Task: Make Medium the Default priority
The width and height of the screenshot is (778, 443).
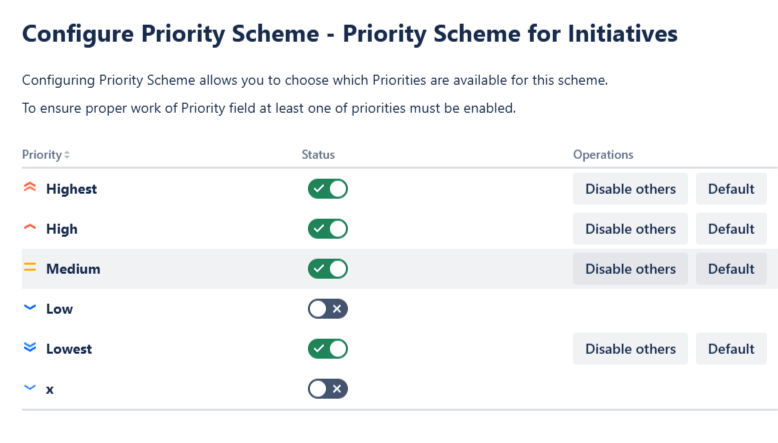Action: pyautogui.click(x=730, y=269)
